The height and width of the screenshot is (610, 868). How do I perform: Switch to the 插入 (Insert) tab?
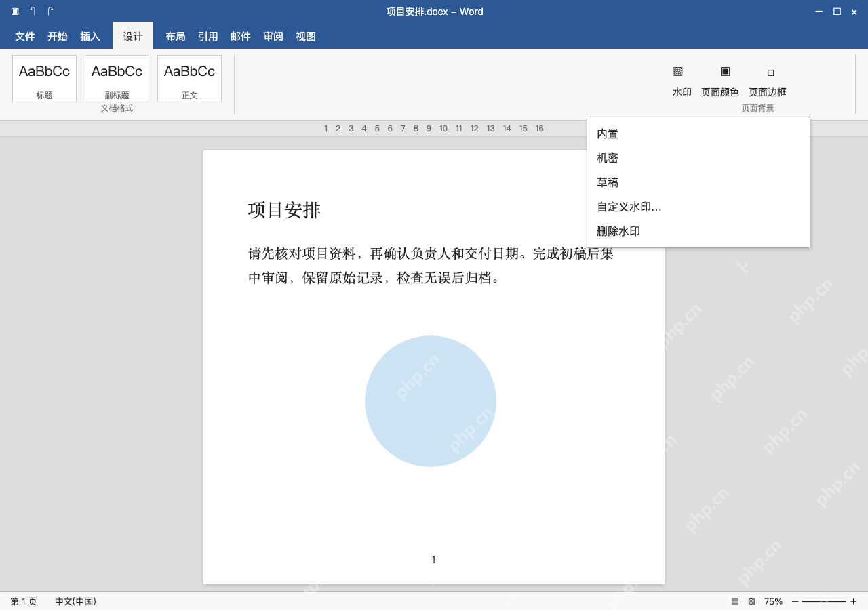point(90,37)
